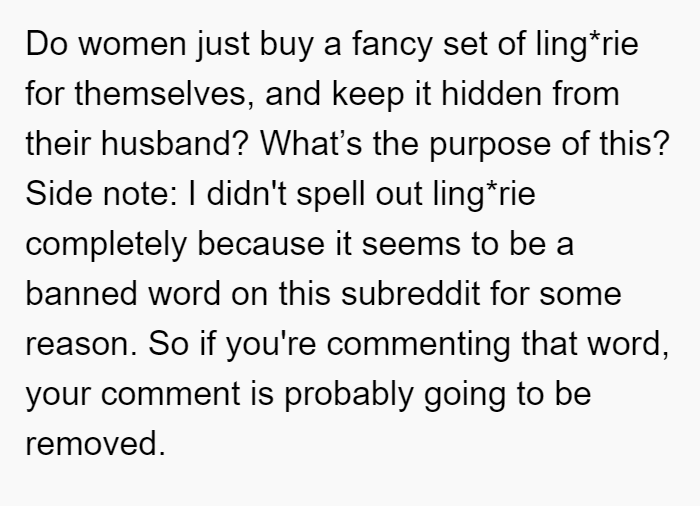Click the word "keep" in second line
Image resolution: width=700 pixels, height=506 pixels.
[368, 95]
